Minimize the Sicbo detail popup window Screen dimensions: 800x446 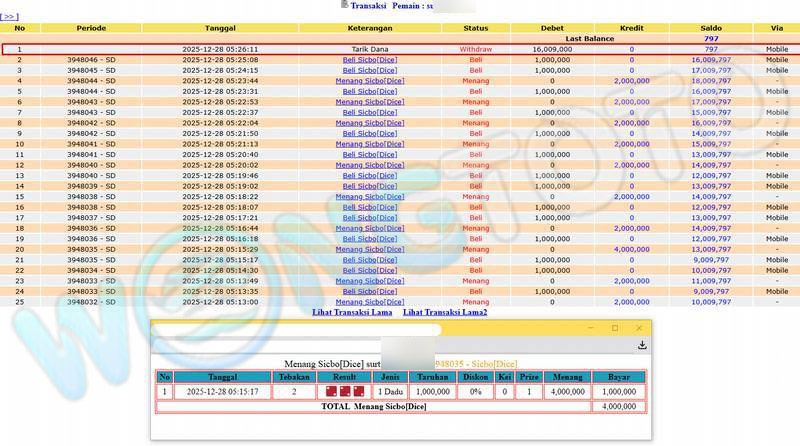click(x=589, y=328)
